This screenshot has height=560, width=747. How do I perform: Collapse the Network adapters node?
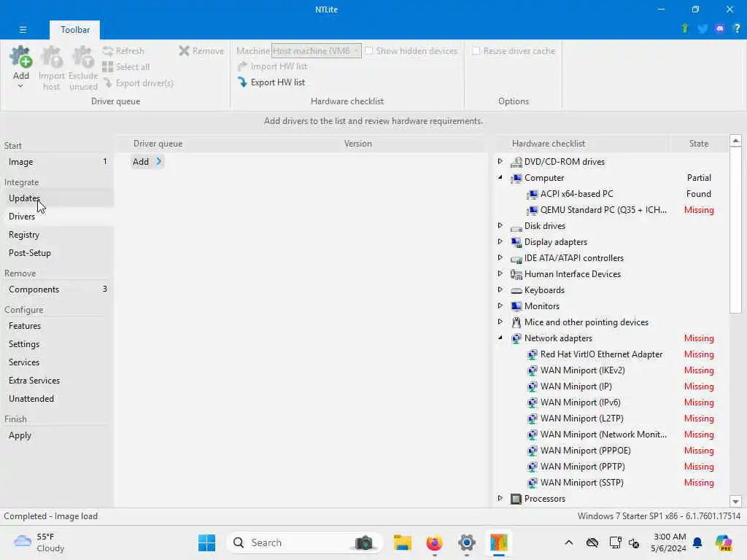500,338
